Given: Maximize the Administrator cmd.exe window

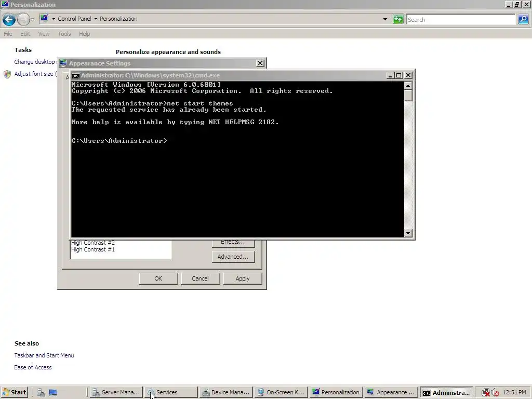Looking at the screenshot, I should coord(399,75).
